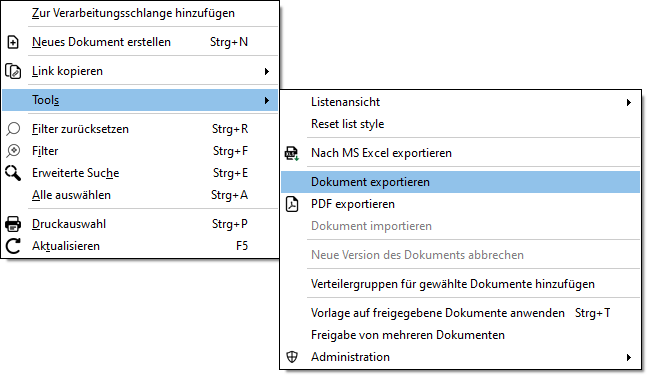Click the PDF file icon
Image resolution: width=647 pixels, height=375 pixels.
pos(292,204)
